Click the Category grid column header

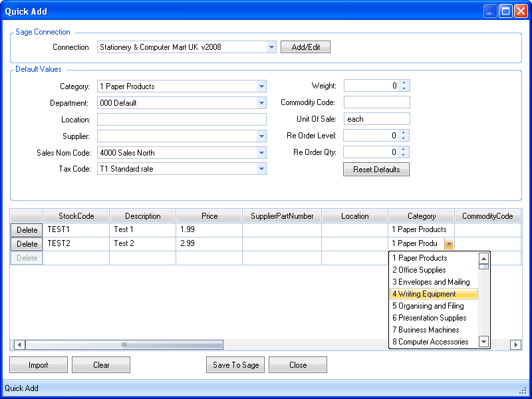click(422, 216)
